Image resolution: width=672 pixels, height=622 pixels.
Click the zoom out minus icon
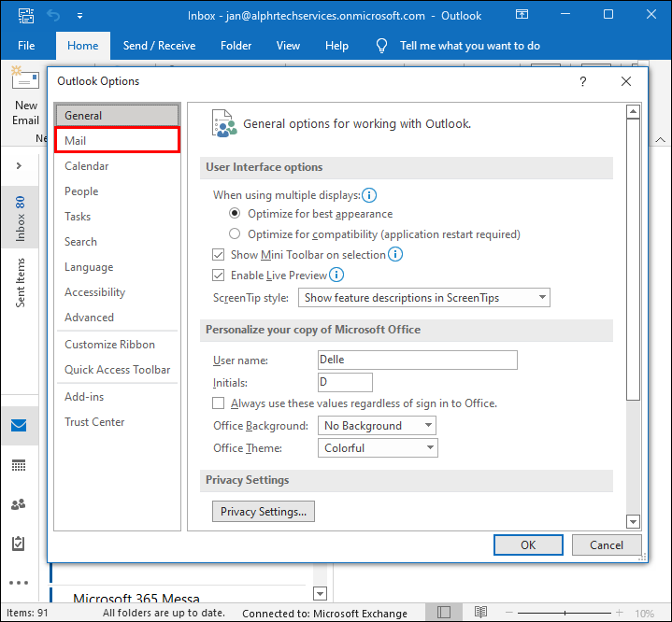509,613
